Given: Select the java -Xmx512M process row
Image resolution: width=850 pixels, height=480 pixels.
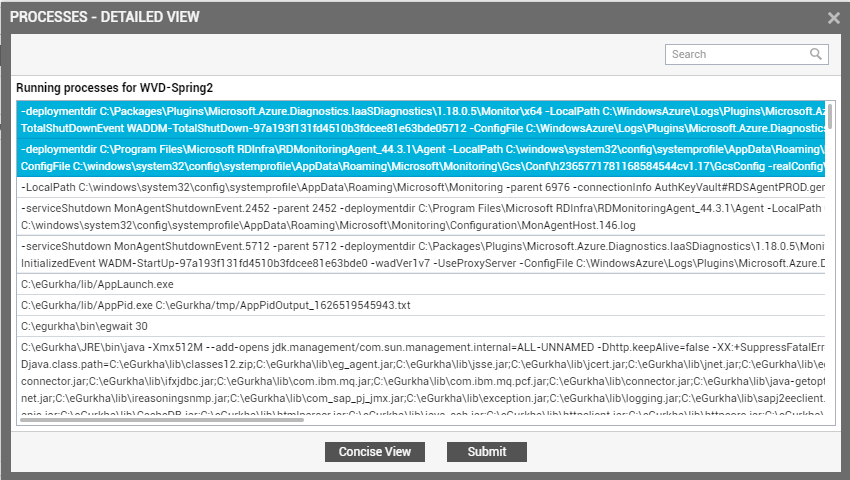Looking at the screenshot, I should pos(421,377).
